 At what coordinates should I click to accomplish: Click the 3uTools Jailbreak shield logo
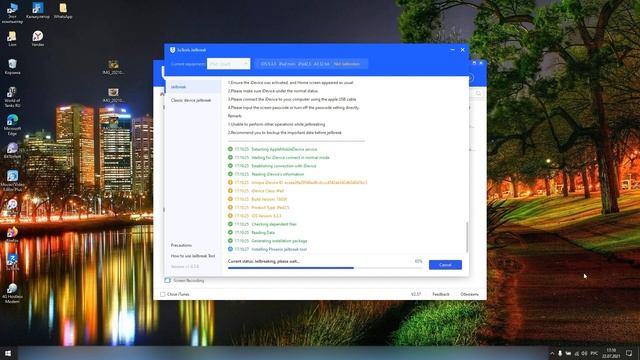[x=172, y=50]
